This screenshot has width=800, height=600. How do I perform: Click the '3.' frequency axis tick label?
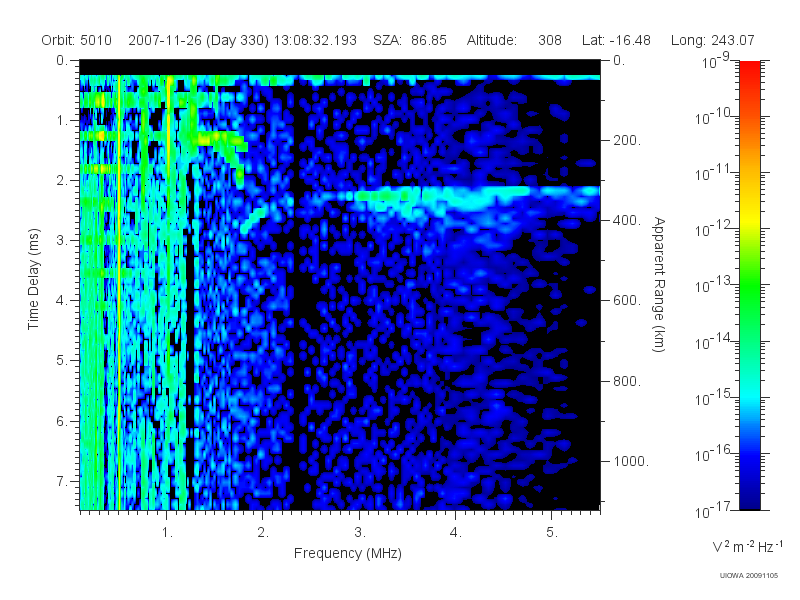point(360,533)
